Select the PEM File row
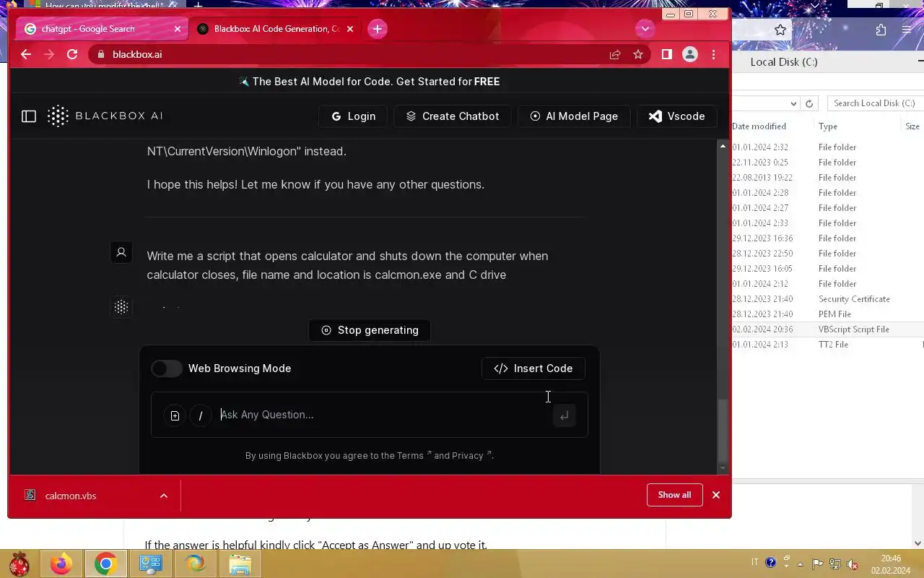924x578 pixels. (x=828, y=314)
